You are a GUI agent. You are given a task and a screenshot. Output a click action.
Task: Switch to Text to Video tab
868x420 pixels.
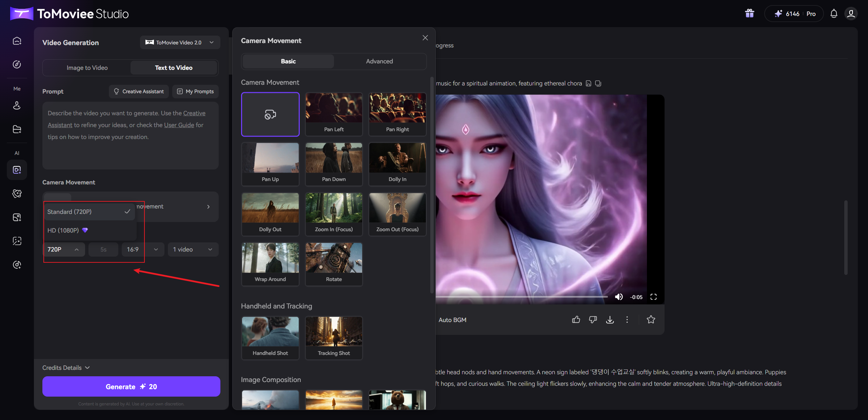click(174, 68)
